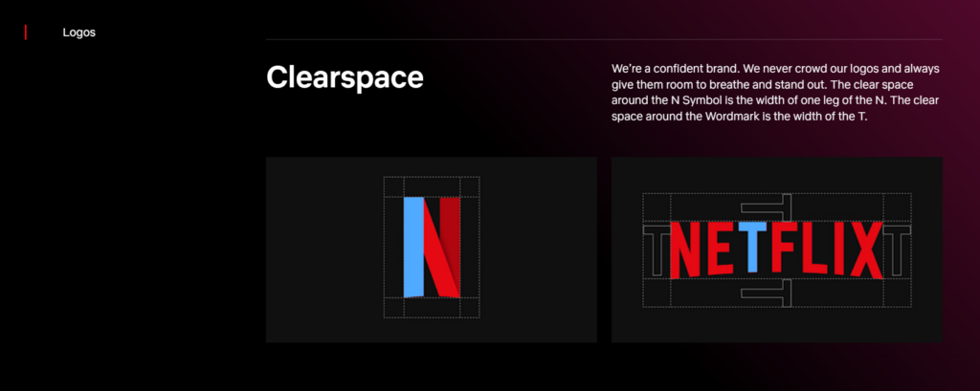Open the Logos sidebar section
The image size is (980, 391).
(78, 33)
